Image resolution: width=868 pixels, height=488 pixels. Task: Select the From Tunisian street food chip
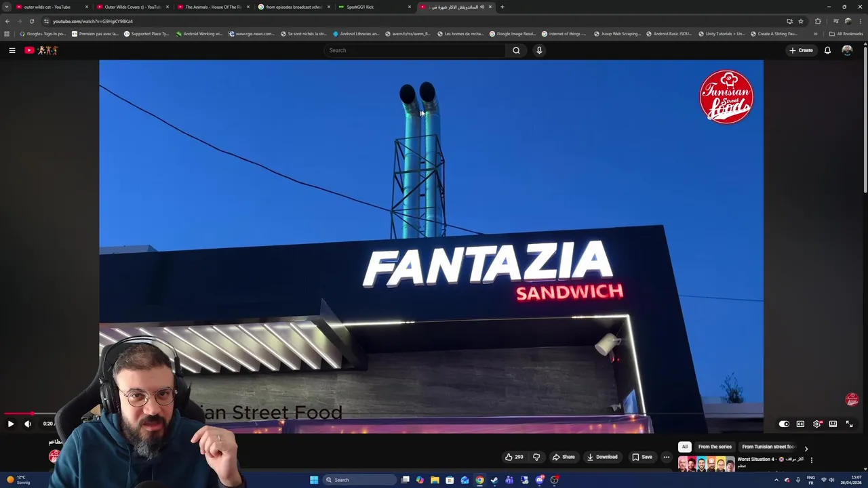(768, 447)
